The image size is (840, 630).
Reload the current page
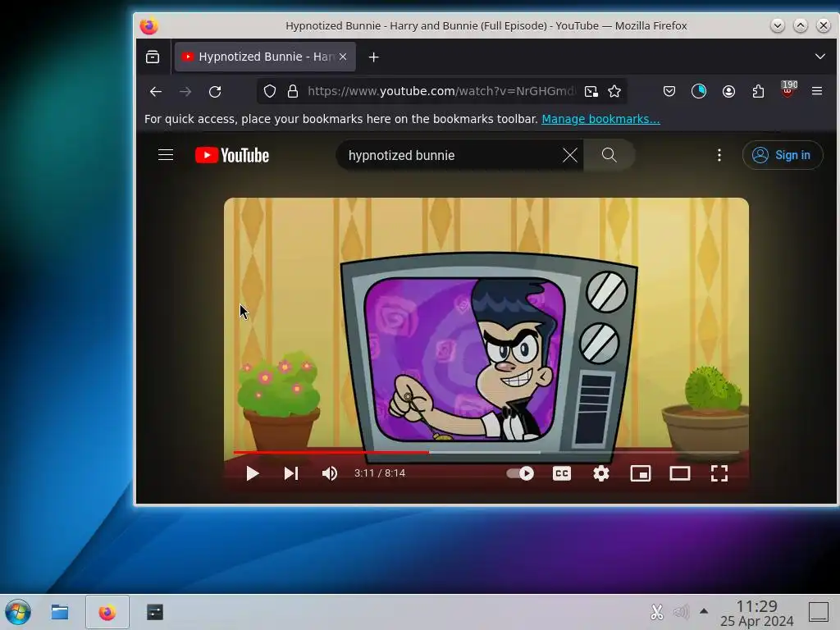point(215,92)
